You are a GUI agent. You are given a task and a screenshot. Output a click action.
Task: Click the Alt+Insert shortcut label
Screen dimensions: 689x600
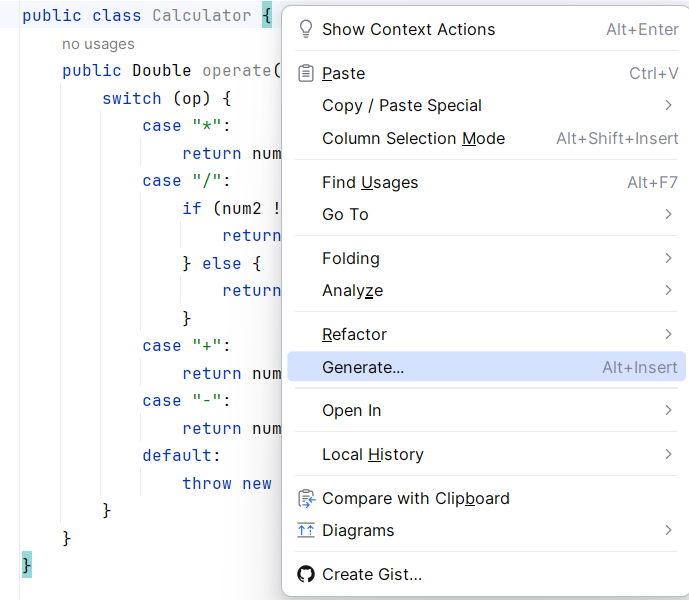coord(639,367)
